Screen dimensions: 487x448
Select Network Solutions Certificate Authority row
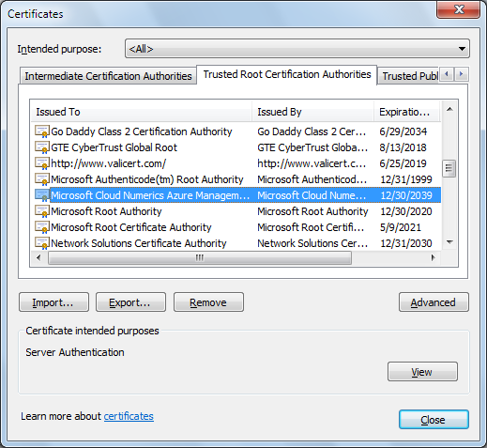click(236, 243)
